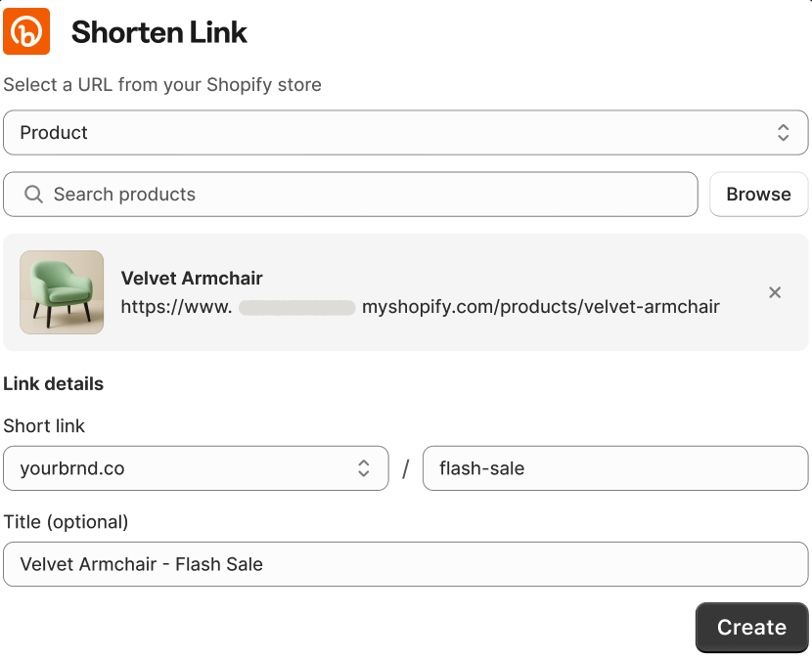Click the Browse button
Screen dimensions: 812x659
[758, 195]
